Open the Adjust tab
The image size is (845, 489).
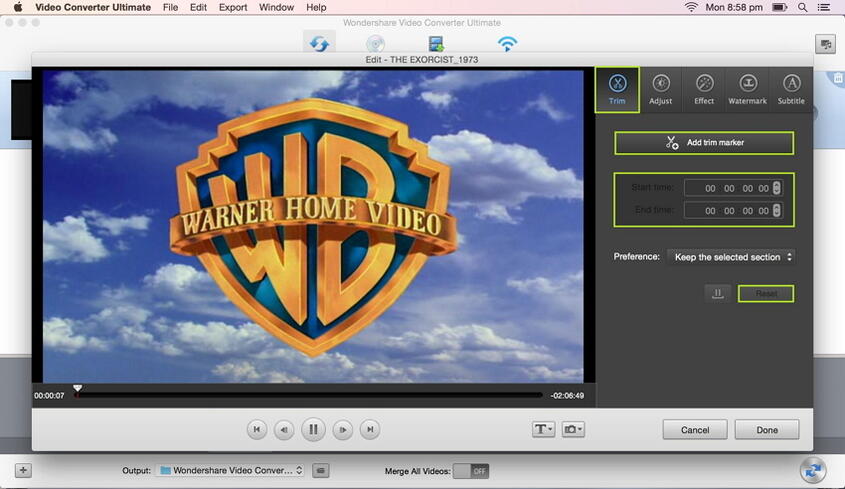[x=660, y=90]
